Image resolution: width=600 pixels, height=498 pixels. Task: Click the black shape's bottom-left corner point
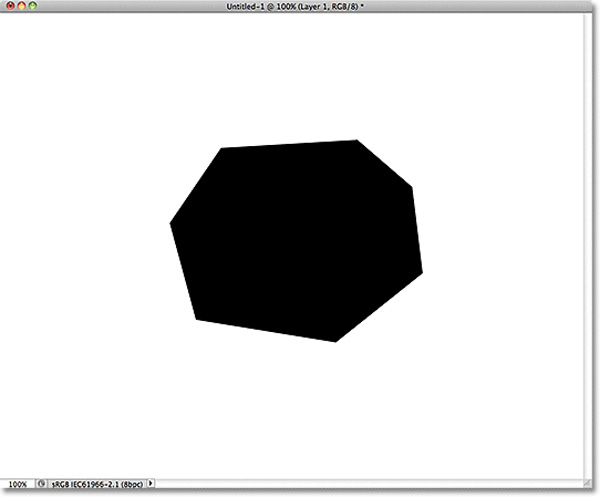[x=196, y=319]
